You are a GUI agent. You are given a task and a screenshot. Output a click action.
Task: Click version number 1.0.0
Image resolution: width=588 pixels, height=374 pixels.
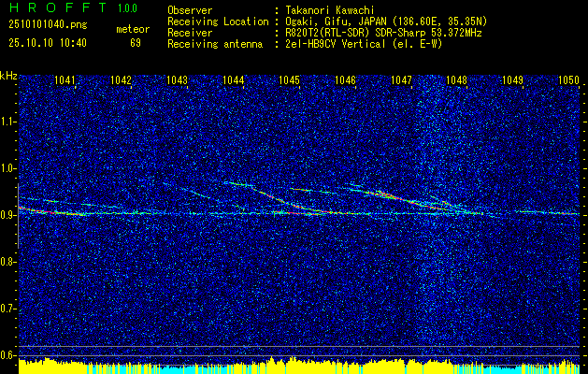tap(127, 7)
